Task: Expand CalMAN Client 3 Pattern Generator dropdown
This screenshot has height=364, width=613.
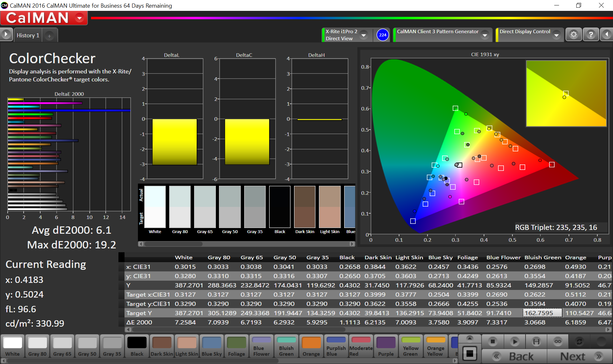Action: [485, 35]
